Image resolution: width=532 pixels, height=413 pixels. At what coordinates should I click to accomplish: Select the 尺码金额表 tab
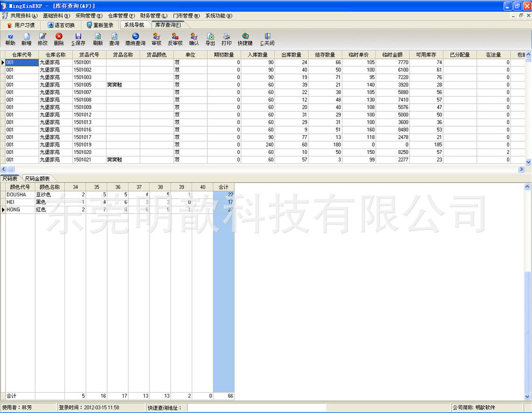(37, 179)
